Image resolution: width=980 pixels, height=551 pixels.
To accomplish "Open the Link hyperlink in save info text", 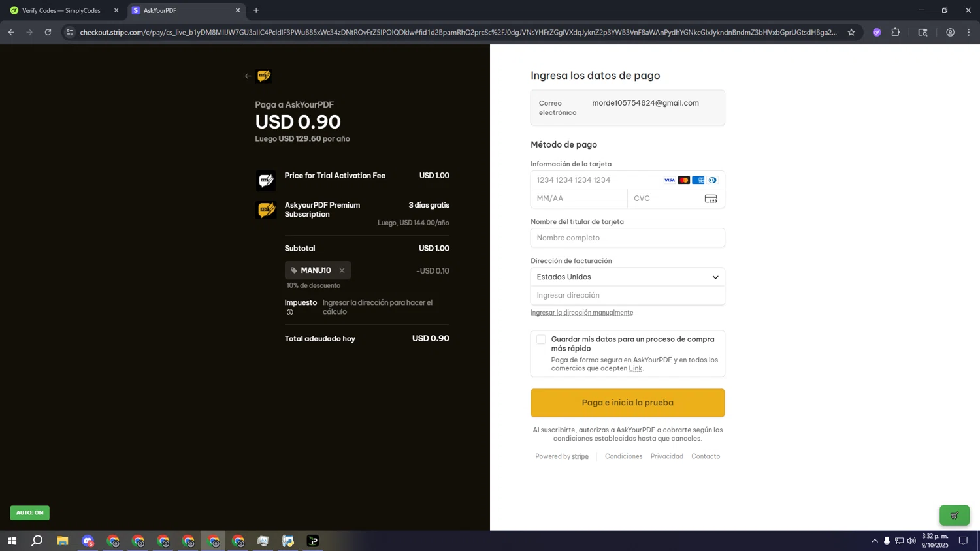I will pyautogui.click(x=635, y=368).
